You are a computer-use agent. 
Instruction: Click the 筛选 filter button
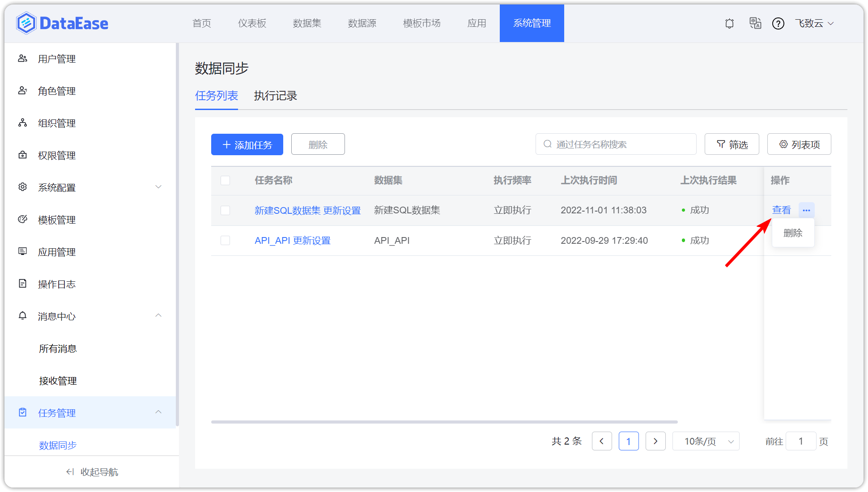(x=732, y=144)
